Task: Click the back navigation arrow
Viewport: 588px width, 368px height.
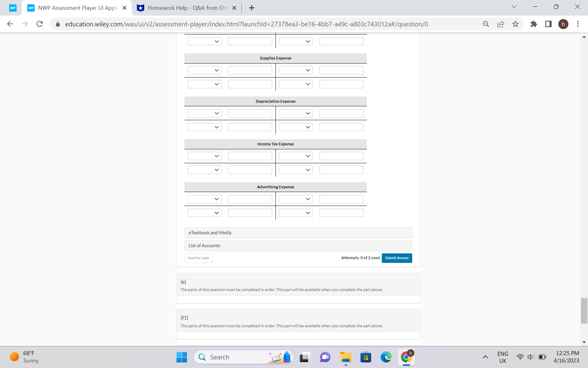Action: click(10, 24)
